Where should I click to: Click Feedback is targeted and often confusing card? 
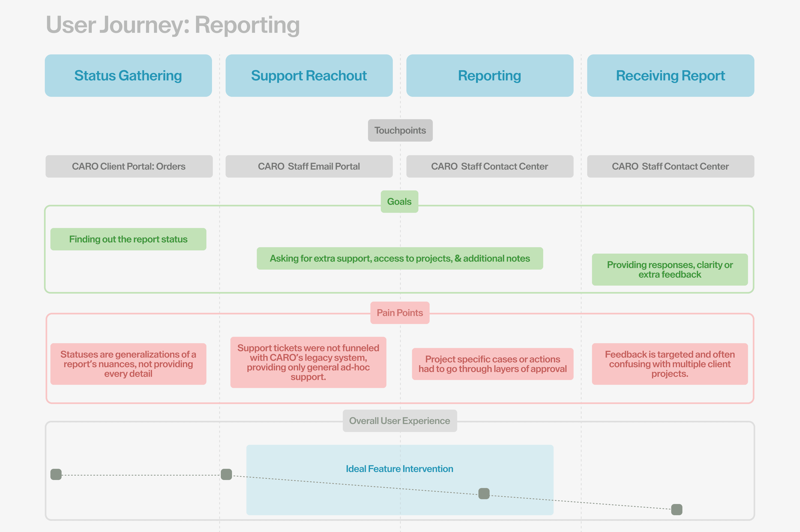tap(670, 364)
